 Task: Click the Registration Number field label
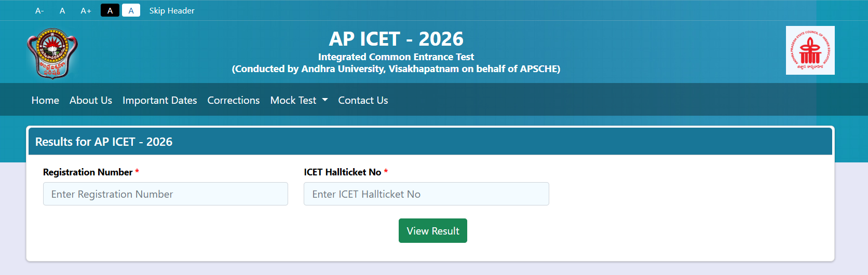coord(88,172)
